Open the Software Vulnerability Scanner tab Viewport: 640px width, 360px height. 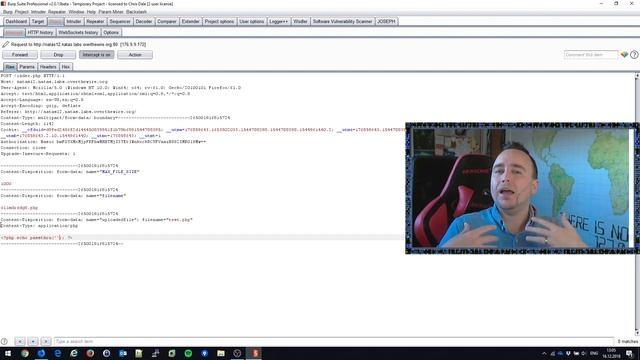(342, 22)
